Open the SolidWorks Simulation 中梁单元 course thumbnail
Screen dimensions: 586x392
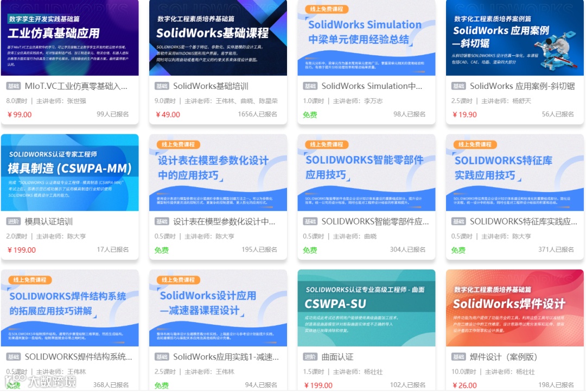click(366, 38)
